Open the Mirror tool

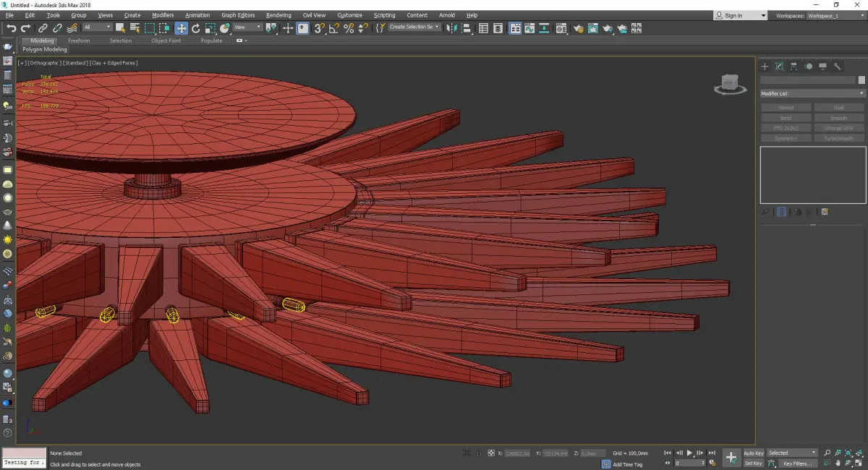[x=451, y=28]
